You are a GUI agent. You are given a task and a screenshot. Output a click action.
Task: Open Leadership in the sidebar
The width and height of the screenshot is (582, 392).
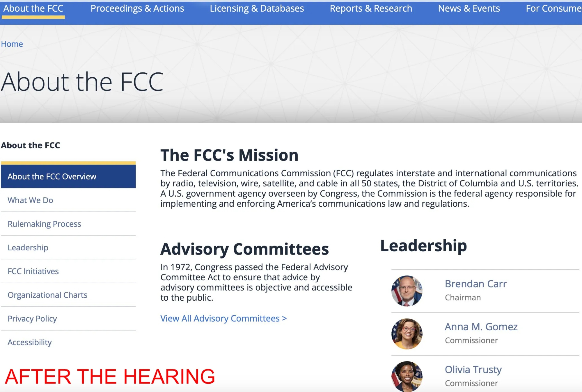[28, 247]
